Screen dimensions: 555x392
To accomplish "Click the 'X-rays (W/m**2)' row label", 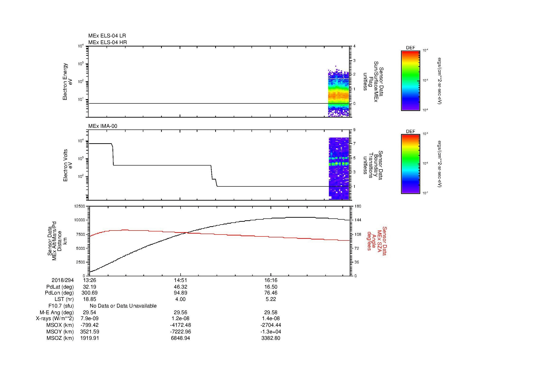I will [x=55, y=318].
